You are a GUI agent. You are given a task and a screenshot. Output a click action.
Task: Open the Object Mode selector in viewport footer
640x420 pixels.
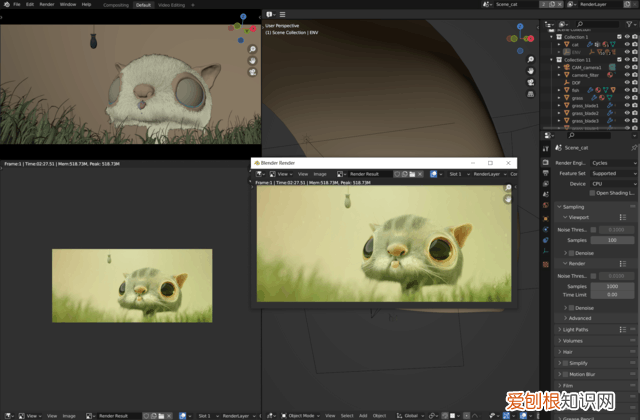pyautogui.click(x=298, y=414)
